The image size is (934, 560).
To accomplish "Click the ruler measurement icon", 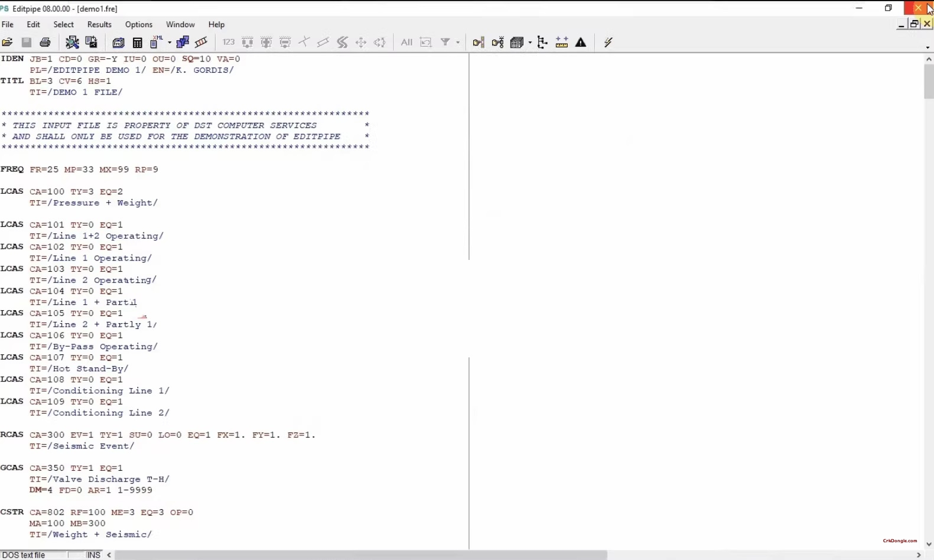I will (x=562, y=42).
